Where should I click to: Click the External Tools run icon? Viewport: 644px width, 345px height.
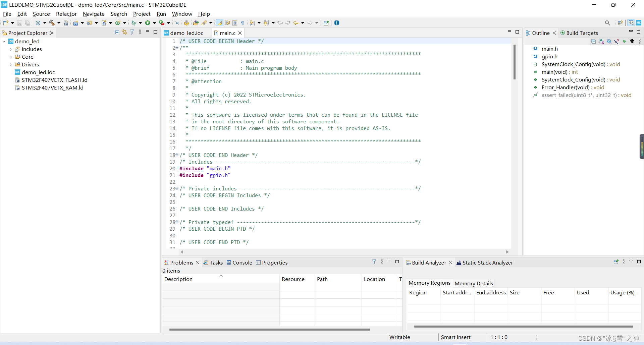tap(162, 23)
